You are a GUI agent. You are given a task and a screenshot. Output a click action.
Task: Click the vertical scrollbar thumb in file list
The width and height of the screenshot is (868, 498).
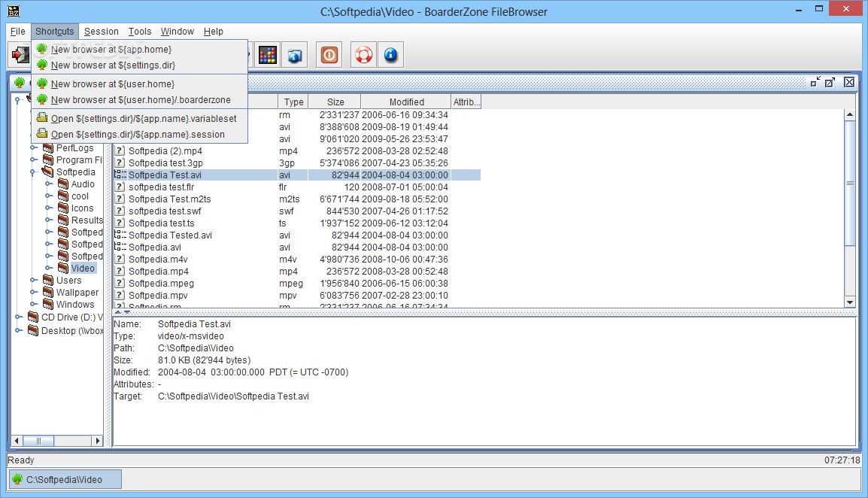(850, 183)
